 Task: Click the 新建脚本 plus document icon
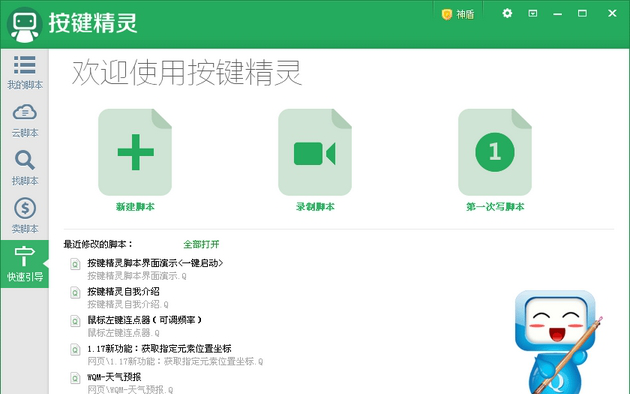pyautogui.click(x=135, y=152)
